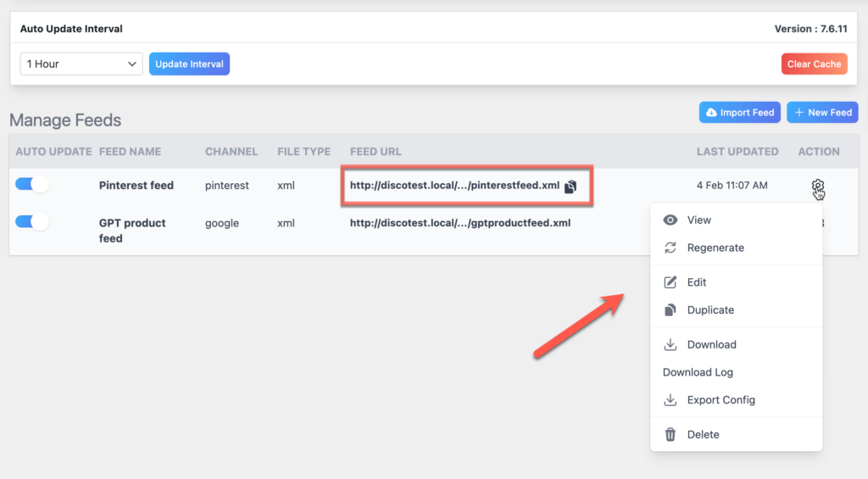Click the pages icon beside Duplicate

coord(670,309)
